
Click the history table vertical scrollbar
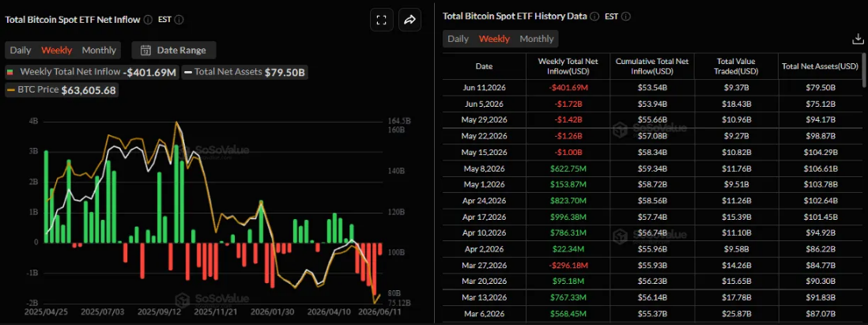(865, 71)
